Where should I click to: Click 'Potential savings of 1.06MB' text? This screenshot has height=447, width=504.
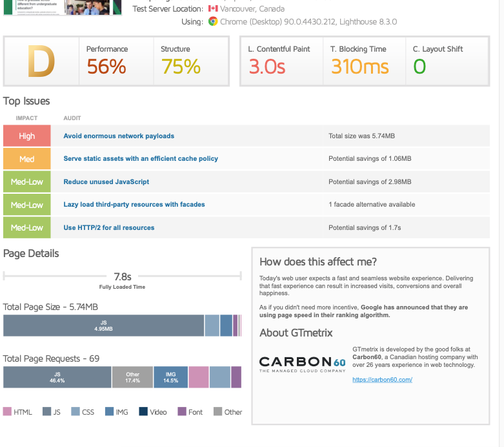tap(370, 158)
